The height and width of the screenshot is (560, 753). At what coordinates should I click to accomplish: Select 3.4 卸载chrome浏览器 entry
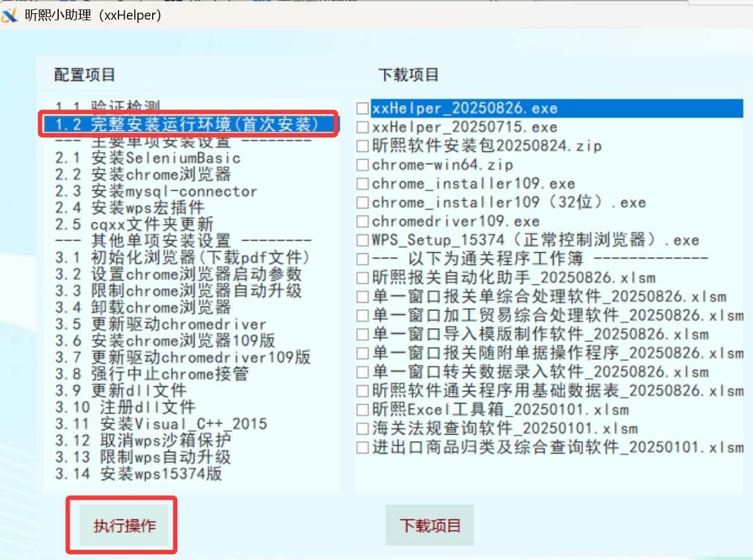[x=142, y=308]
